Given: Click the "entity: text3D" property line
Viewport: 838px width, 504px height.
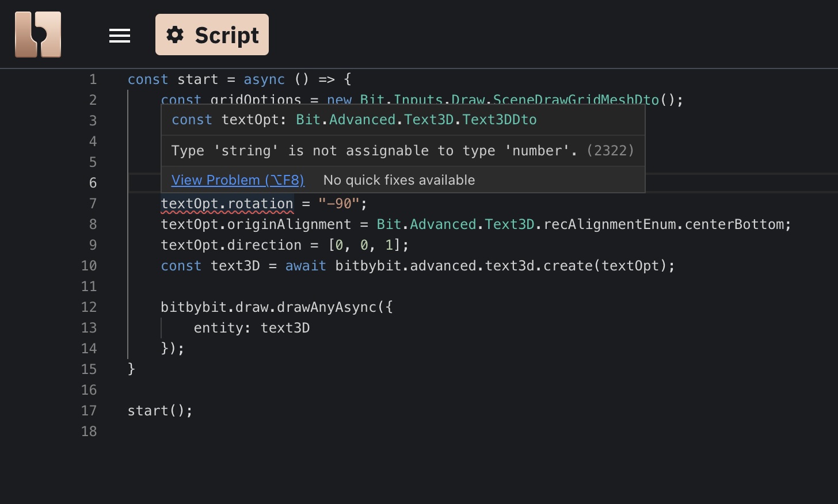Looking at the screenshot, I should pos(252,328).
